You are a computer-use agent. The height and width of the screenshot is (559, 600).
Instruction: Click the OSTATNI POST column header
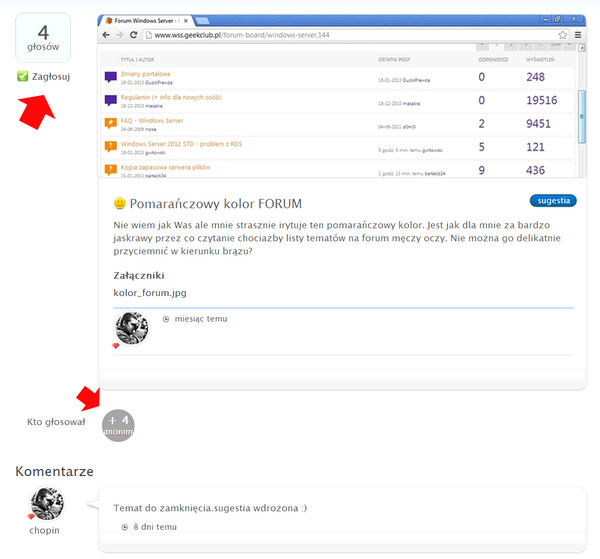pos(394,60)
